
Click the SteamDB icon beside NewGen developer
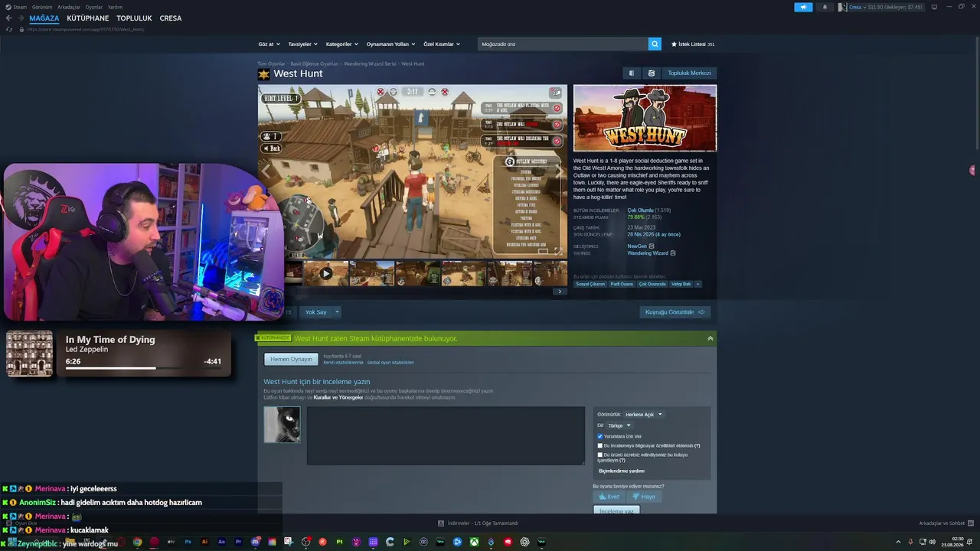[652, 246]
